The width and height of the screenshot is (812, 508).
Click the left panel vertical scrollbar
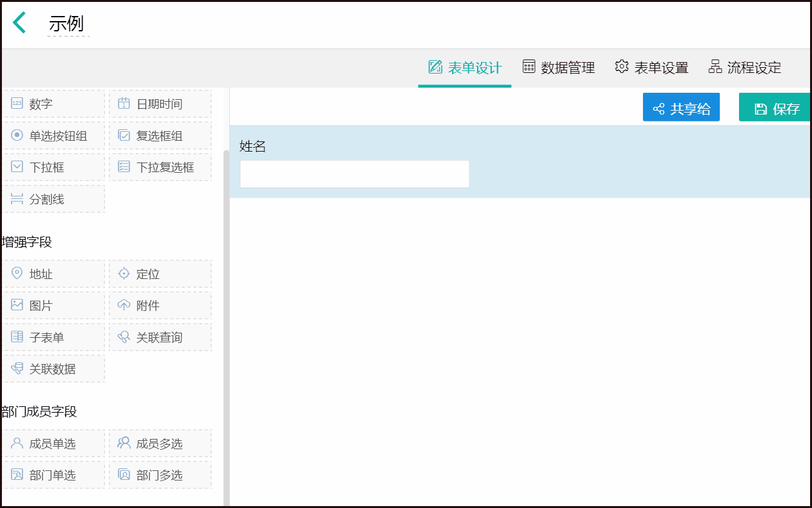click(226, 320)
